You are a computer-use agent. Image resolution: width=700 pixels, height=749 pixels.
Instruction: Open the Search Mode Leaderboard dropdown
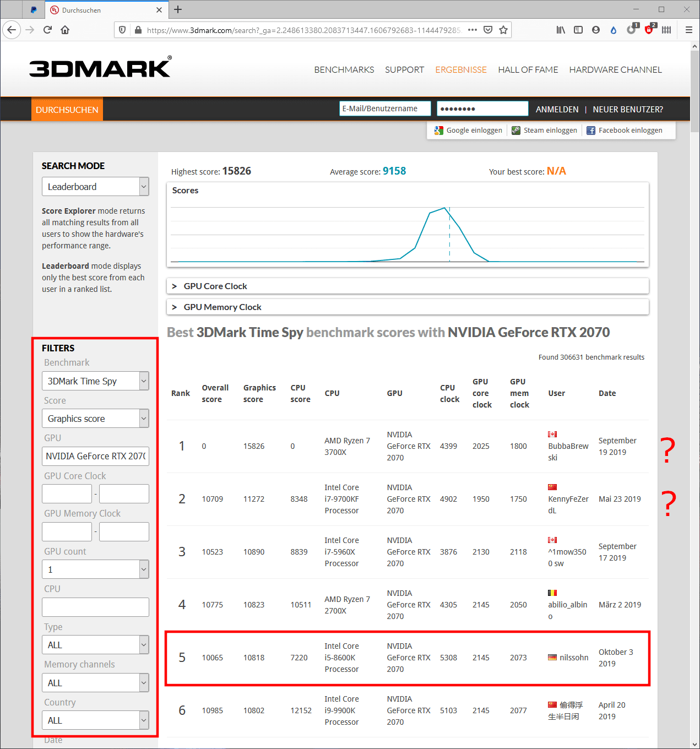pyautogui.click(x=95, y=187)
